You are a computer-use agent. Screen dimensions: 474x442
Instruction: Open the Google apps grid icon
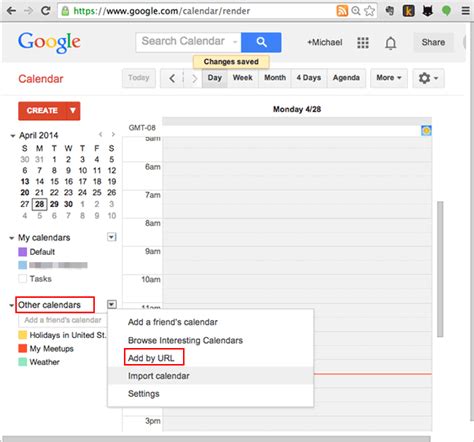click(x=363, y=42)
